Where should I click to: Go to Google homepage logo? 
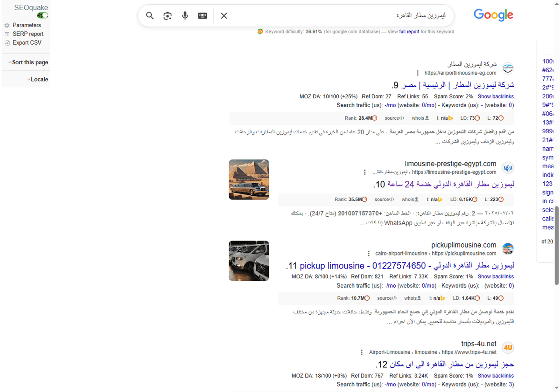click(493, 15)
